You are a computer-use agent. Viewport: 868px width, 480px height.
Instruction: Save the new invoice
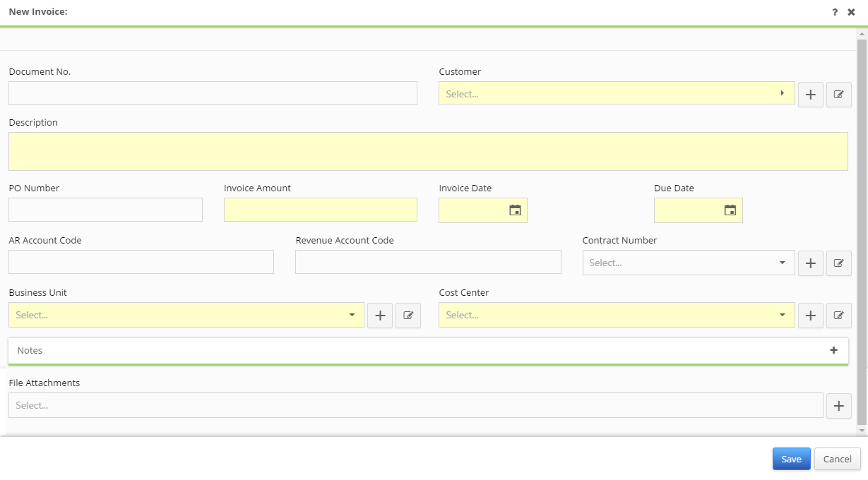pos(791,458)
